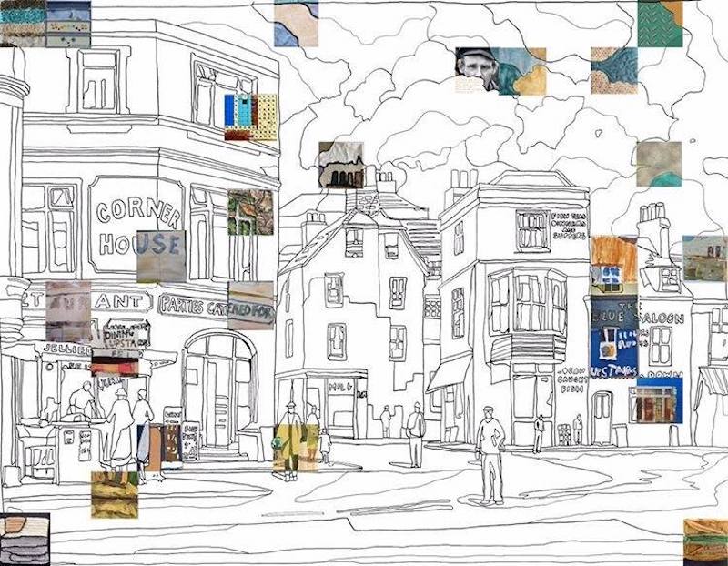Click the orange crayon-textured tile
This screenshot has height=566, width=728.
(x=613, y=258)
